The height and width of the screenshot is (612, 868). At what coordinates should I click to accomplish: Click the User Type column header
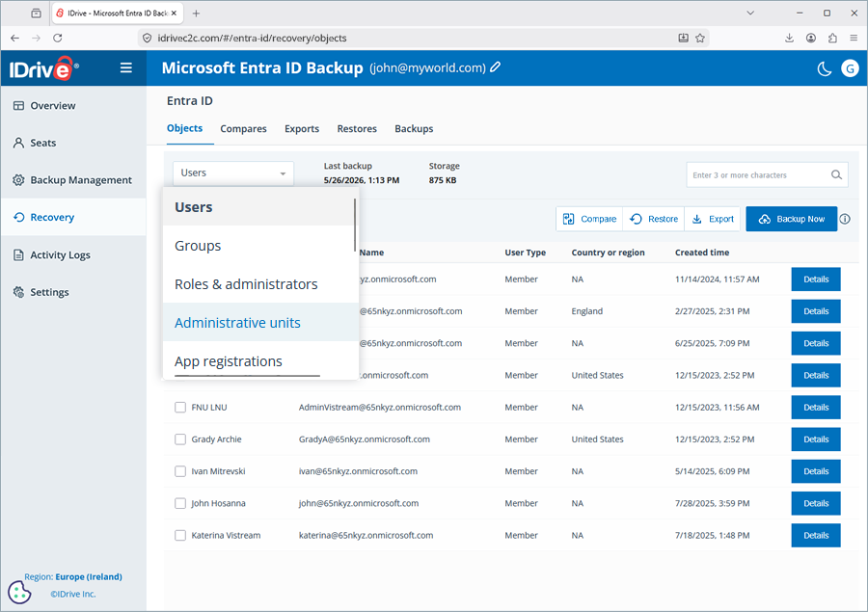(525, 253)
